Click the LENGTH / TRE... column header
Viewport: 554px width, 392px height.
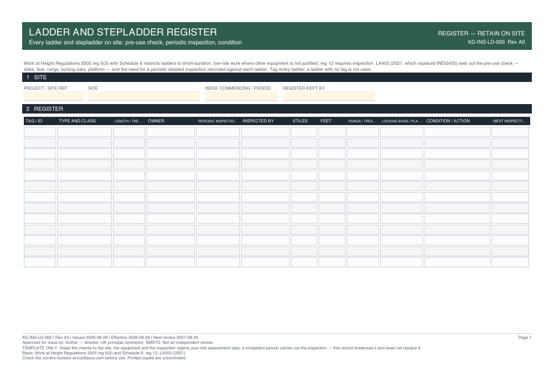tap(128, 121)
